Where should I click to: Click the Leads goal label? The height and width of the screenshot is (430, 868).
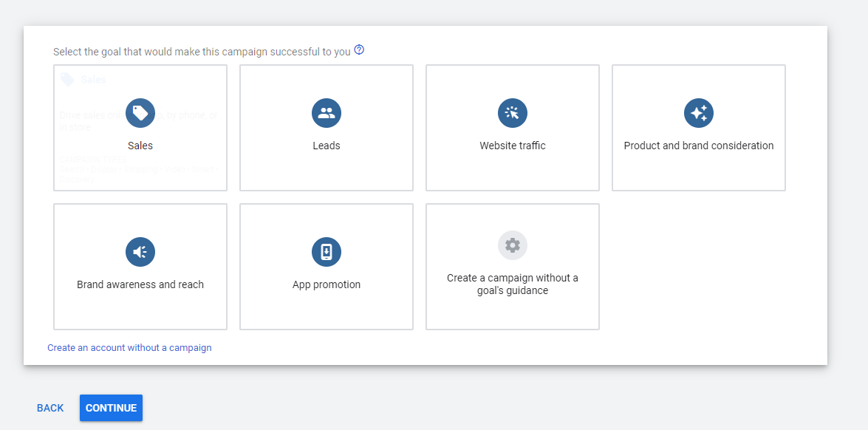click(x=326, y=146)
